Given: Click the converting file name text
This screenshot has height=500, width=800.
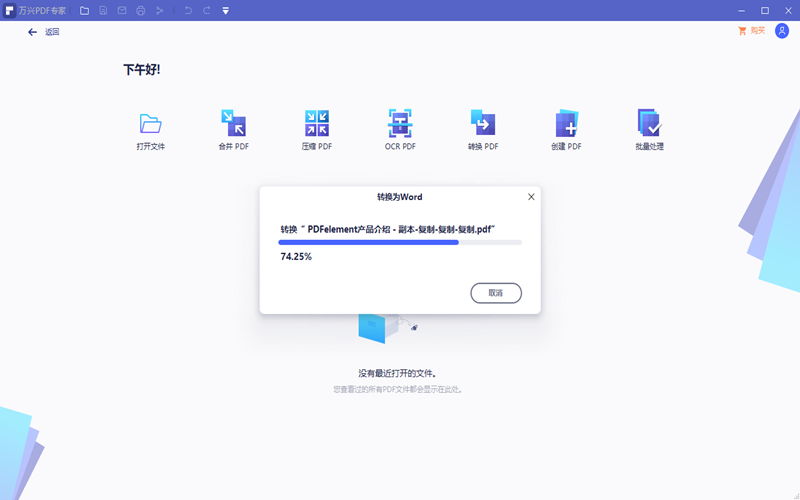Looking at the screenshot, I should (x=388, y=230).
